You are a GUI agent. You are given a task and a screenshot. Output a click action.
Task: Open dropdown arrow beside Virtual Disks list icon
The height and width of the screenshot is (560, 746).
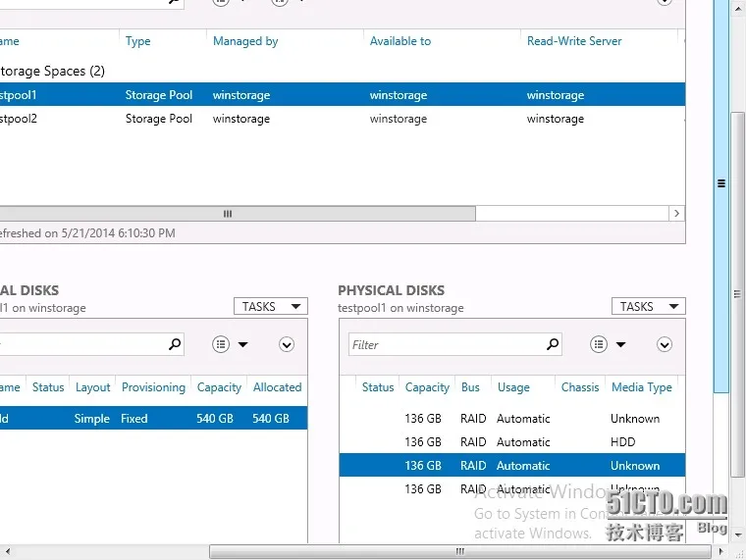pos(243,344)
